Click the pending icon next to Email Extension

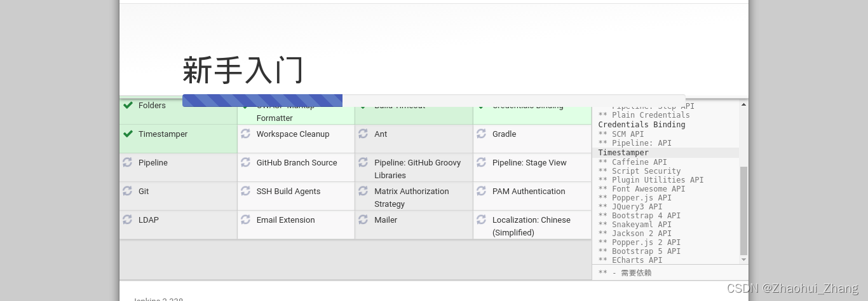245,220
